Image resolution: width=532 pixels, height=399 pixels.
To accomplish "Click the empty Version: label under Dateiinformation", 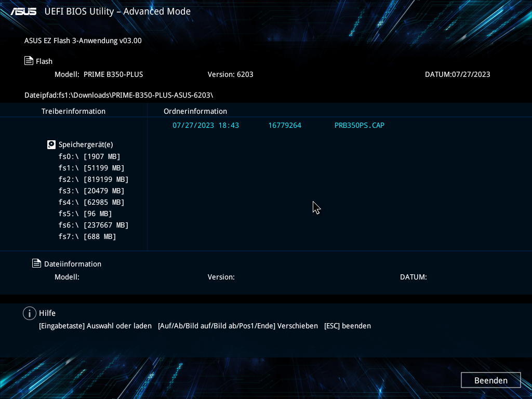I will (x=221, y=277).
